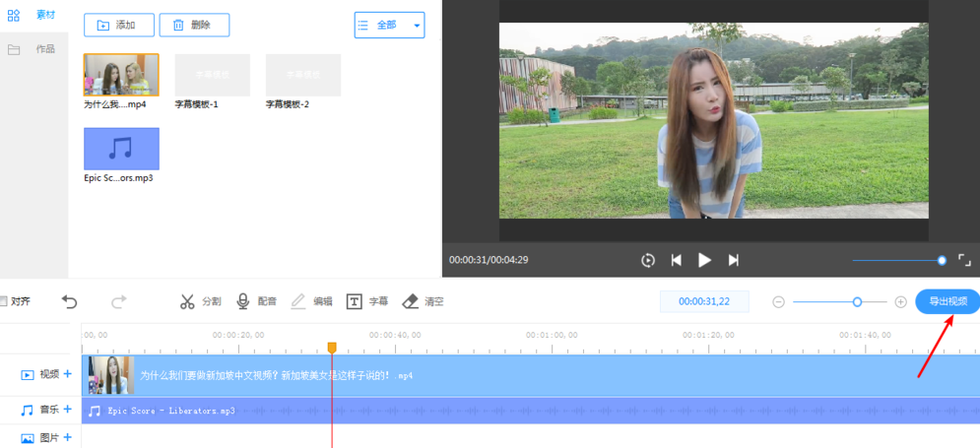This screenshot has width=980, height=448.
Task: Click the redo arrow icon
Action: click(119, 301)
